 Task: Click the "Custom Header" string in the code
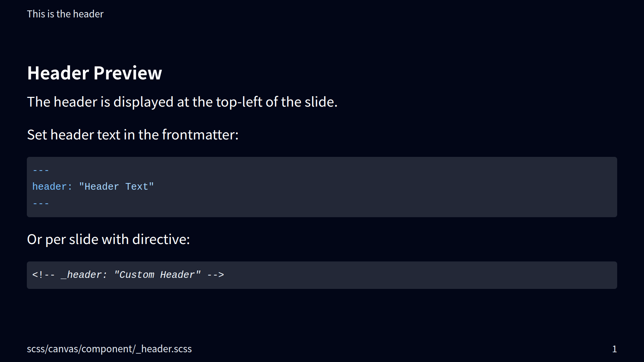click(157, 275)
